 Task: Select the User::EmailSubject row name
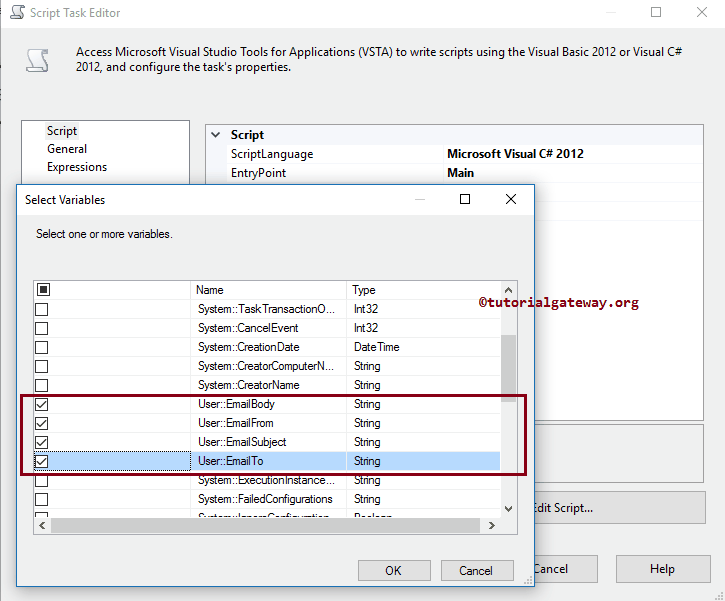242,442
